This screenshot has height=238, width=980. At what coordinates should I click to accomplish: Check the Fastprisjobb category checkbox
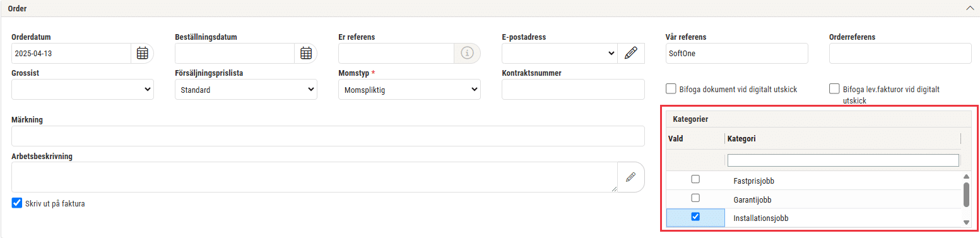[x=695, y=179]
